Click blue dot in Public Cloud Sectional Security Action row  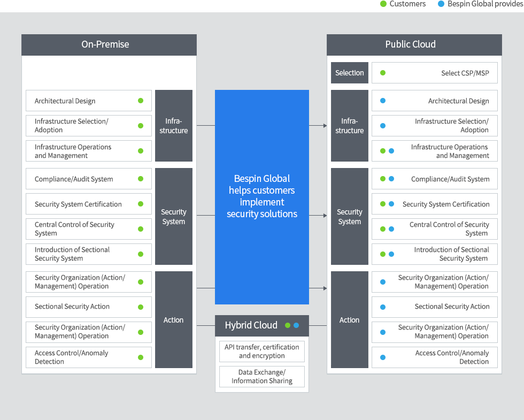(383, 307)
